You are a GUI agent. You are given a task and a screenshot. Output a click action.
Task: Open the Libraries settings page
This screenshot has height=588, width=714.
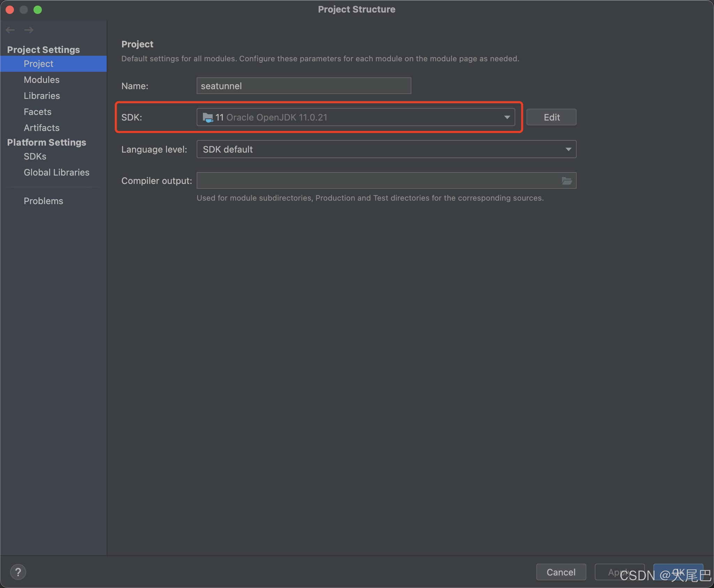42,96
